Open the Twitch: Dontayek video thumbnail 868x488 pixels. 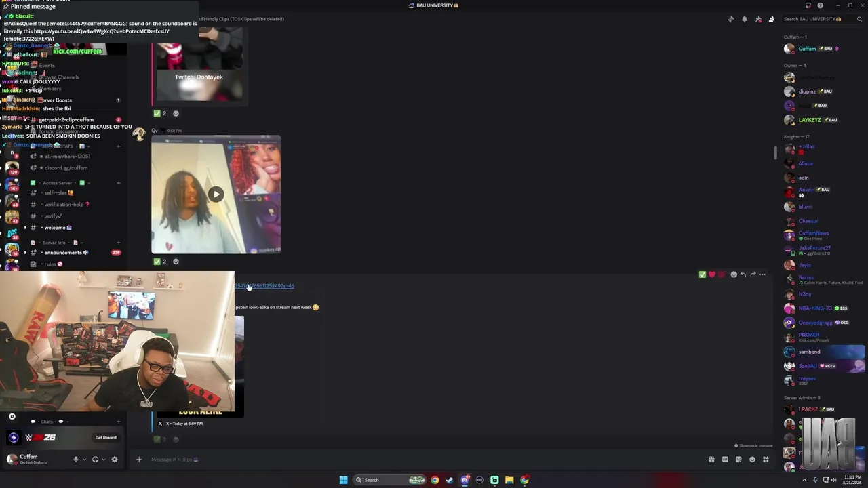pyautogui.click(x=199, y=64)
